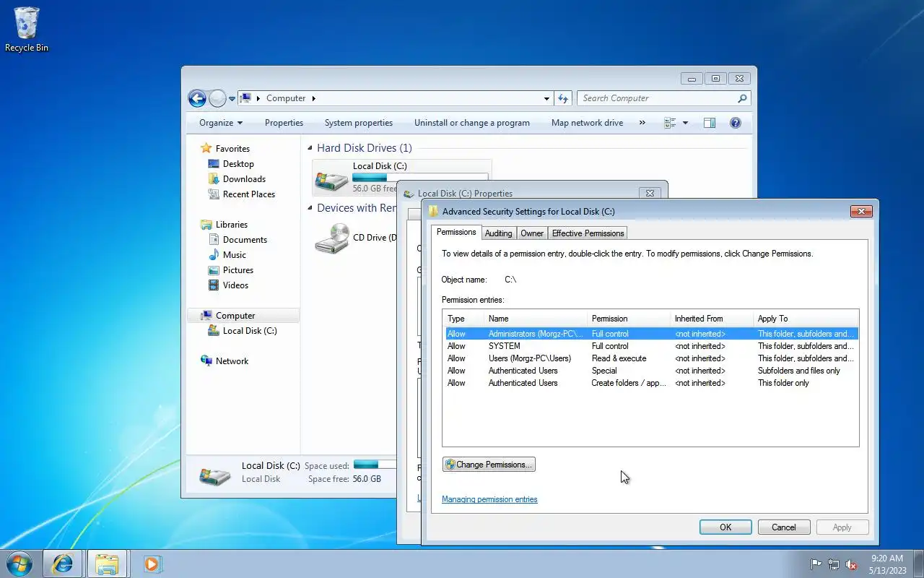Screen dimensions: 924x578
Task: Click the Type column header
Action: (x=463, y=319)
